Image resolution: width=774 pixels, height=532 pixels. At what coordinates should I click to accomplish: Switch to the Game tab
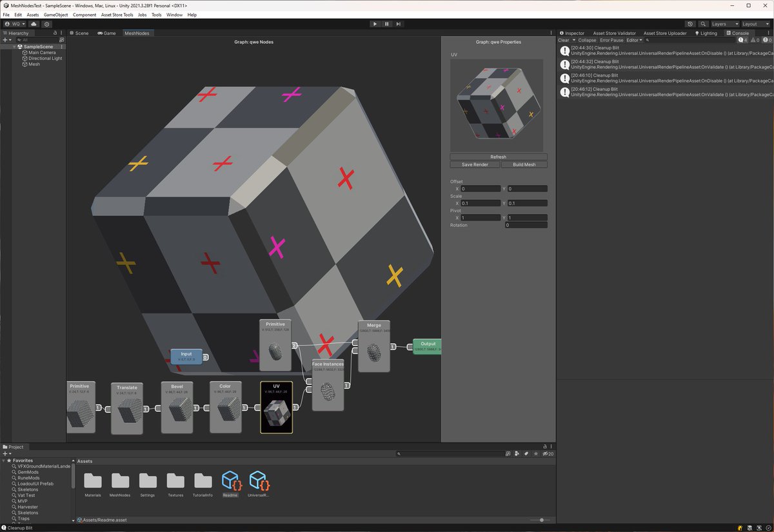coord(106,33)
